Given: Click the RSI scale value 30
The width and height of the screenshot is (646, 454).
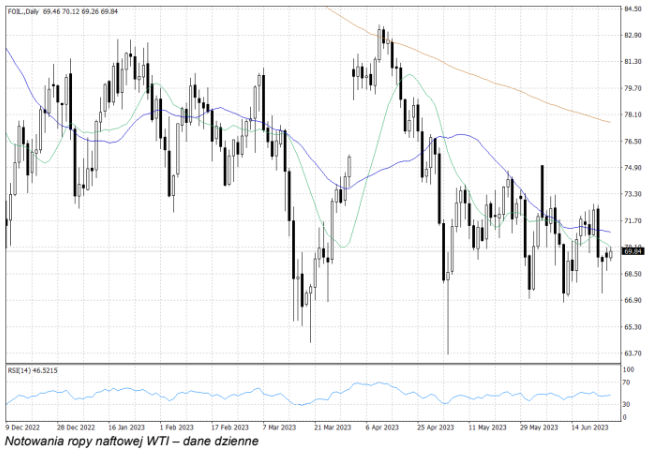Looking at the screenshot, I should 626,405.
